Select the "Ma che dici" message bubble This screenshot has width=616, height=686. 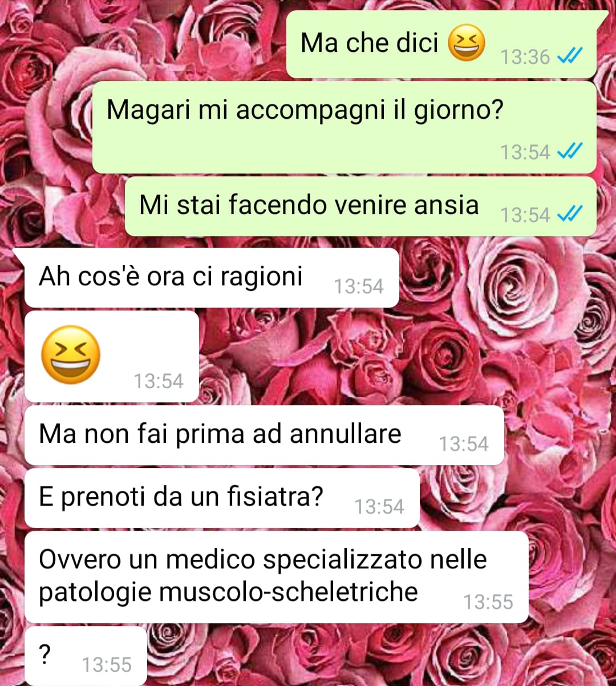click(441, 45)
